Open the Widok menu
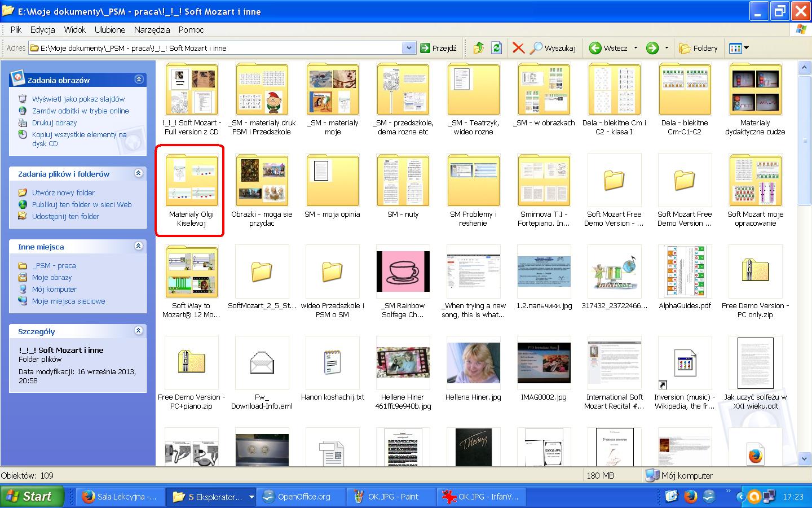812x508 pixels. [74, 29]
